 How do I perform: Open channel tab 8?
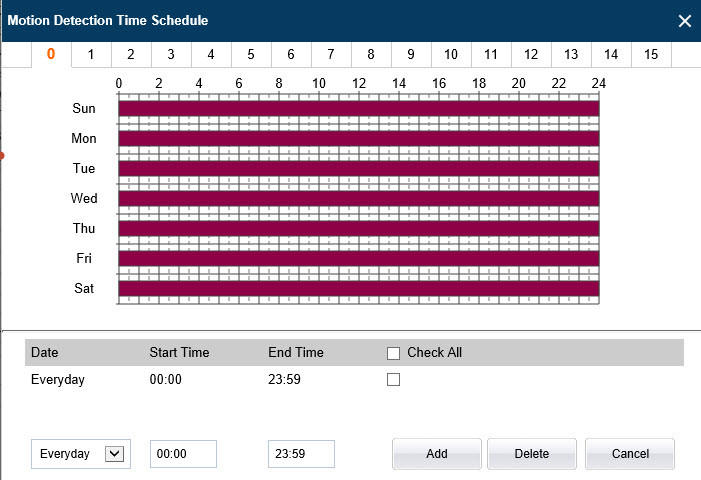371,54
